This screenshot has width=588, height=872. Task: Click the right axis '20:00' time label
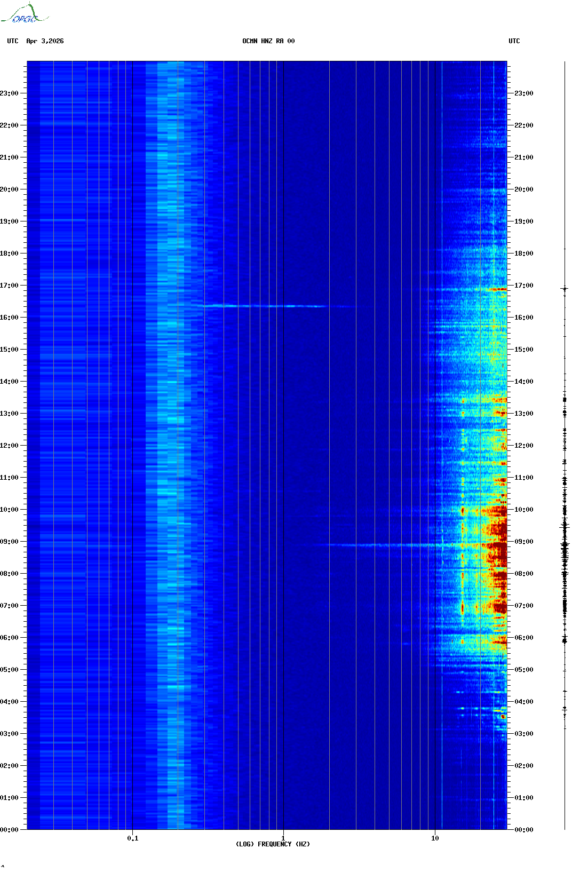(523, 189)
